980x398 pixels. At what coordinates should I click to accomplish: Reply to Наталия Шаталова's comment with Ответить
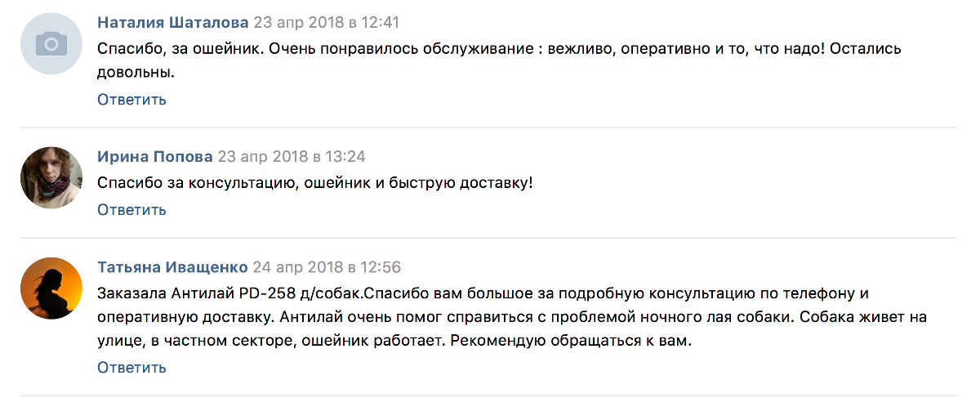pos(131,100)
